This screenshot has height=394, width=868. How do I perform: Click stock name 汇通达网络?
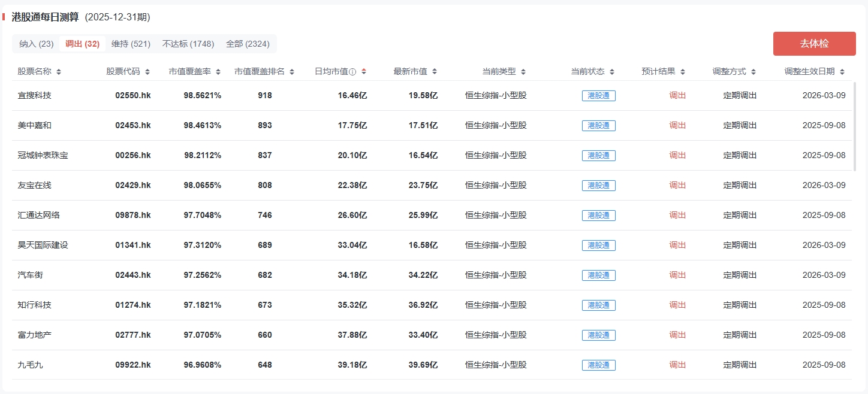tap(39, 215)
